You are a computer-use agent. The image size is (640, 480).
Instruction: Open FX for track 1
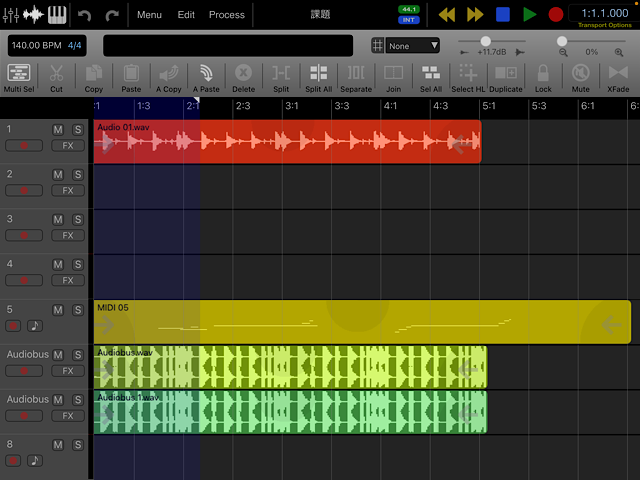pyautogui.click(x=68, y=145)
